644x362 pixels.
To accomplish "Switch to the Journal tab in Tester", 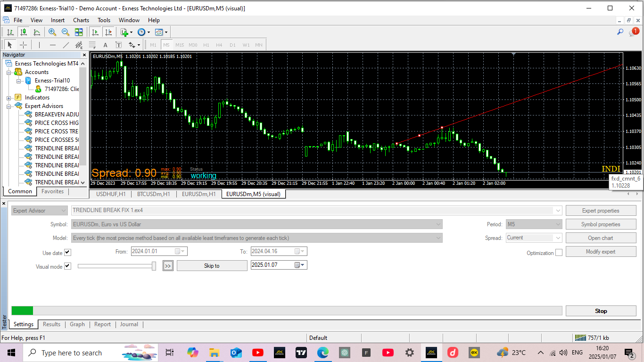I will pos(129,324).
